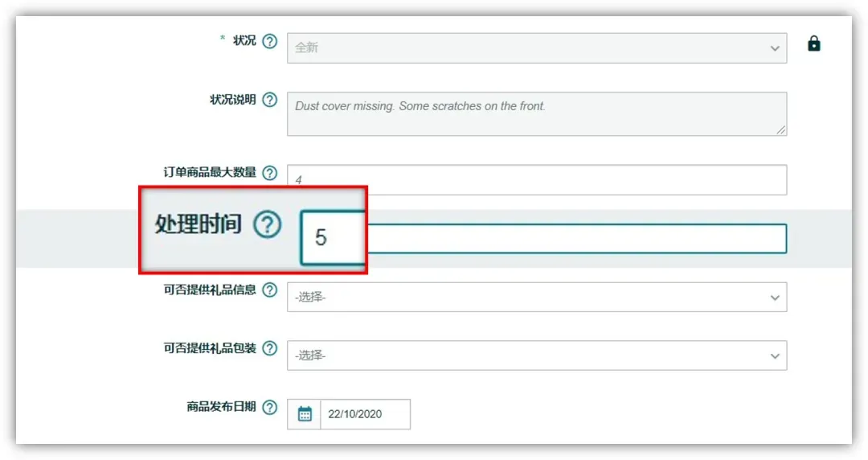This screenshot has height=460, width=868.
Task: Open the calendar icon for 商品发布日期
Action: click(305, 414)
